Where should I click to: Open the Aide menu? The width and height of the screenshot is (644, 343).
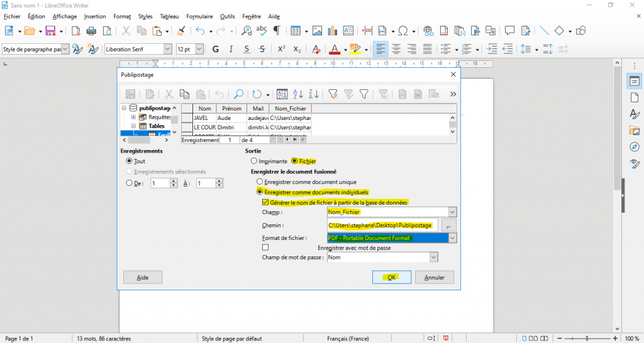tap(274, 16)
